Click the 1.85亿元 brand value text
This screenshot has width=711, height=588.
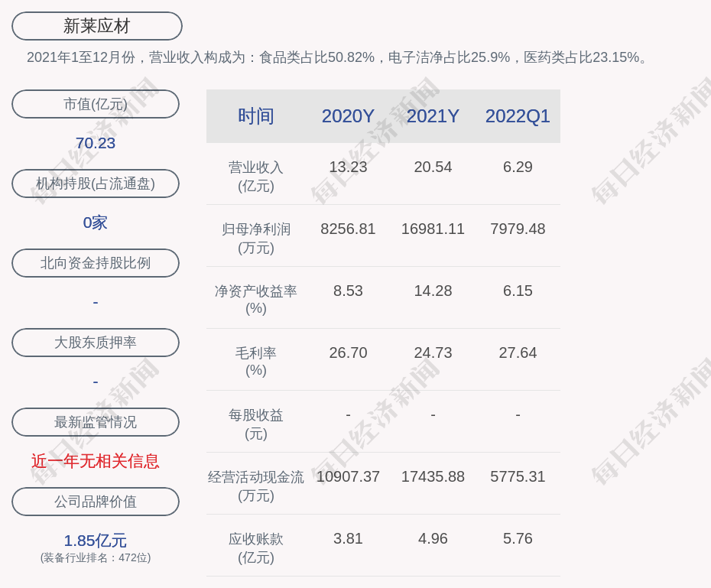(x=96, y=541)
